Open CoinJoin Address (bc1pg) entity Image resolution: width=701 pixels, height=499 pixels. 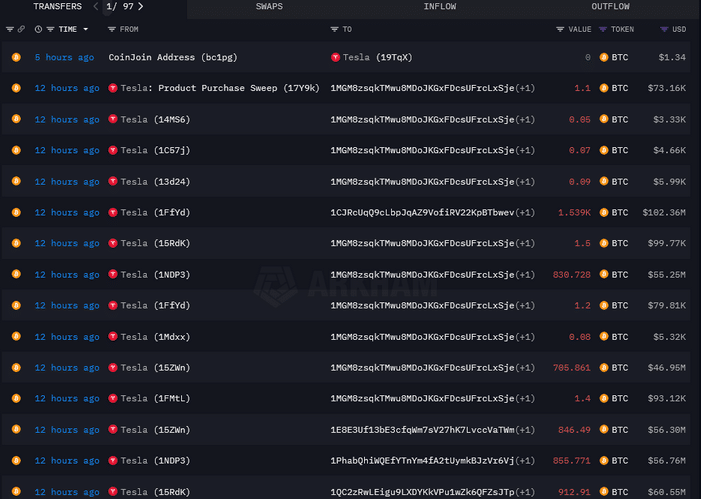point(173,57)
